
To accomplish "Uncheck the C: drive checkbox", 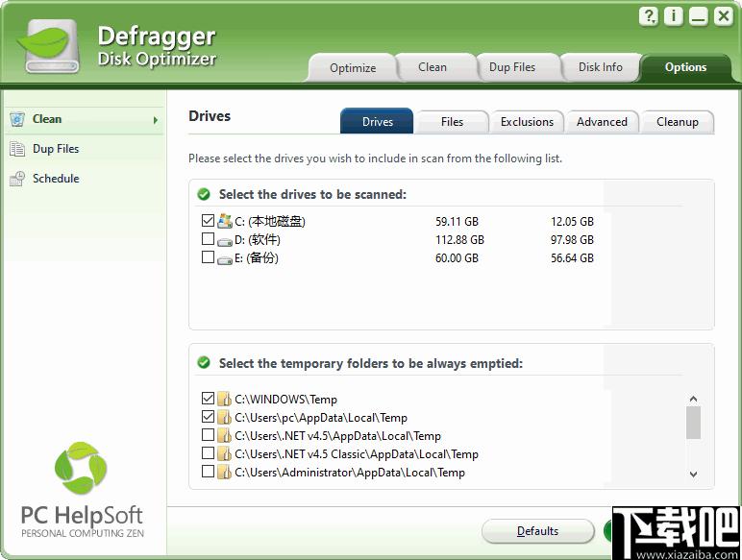I will 208,220.
